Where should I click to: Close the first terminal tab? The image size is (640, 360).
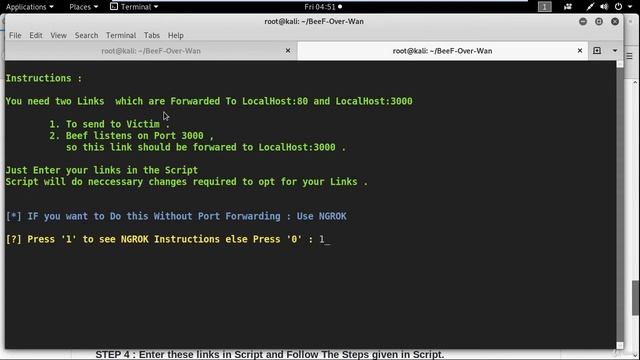point(288,51)
